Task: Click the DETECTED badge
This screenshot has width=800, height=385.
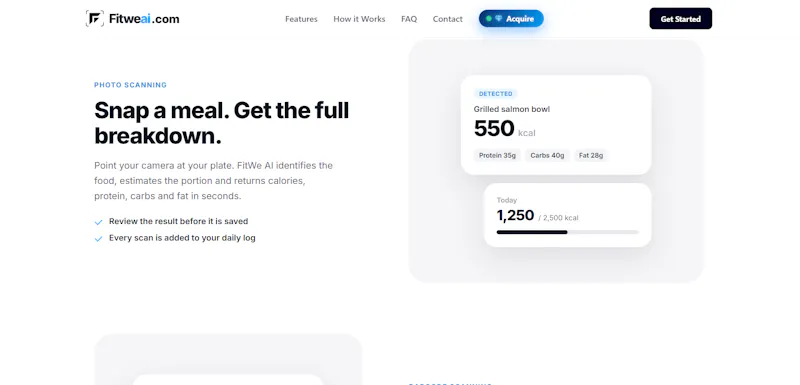Action: click(x=495, y=94)
